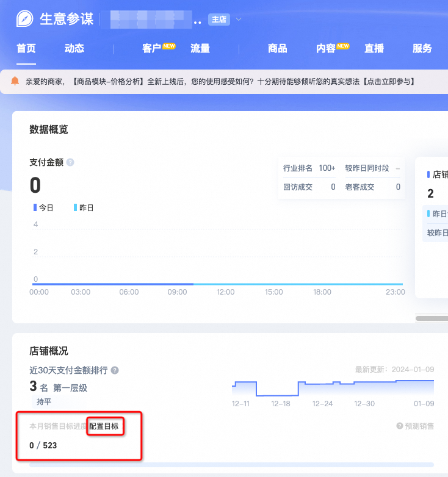
Task: Click the 01-09 date on ranking chart
Action: [x=424, y=404]
